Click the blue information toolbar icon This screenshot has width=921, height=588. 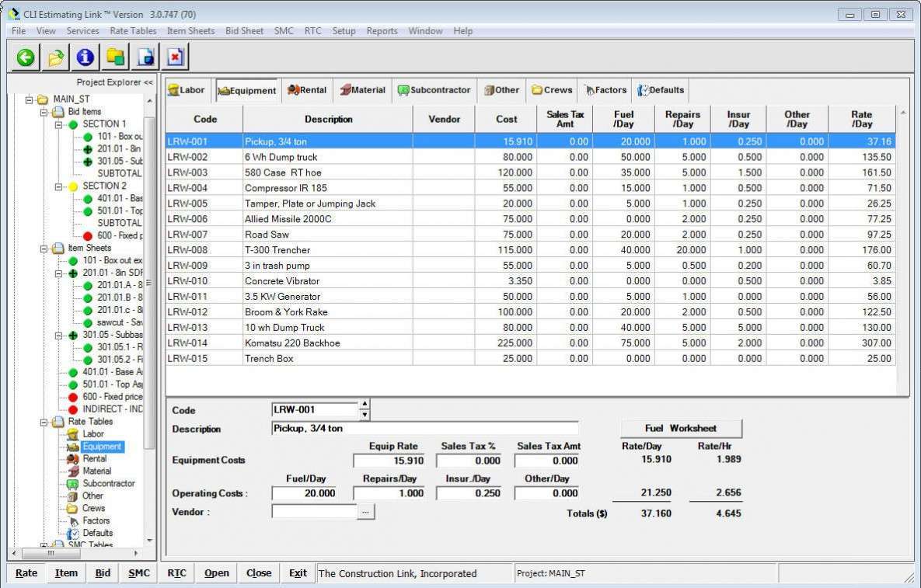tap(85, 57)
